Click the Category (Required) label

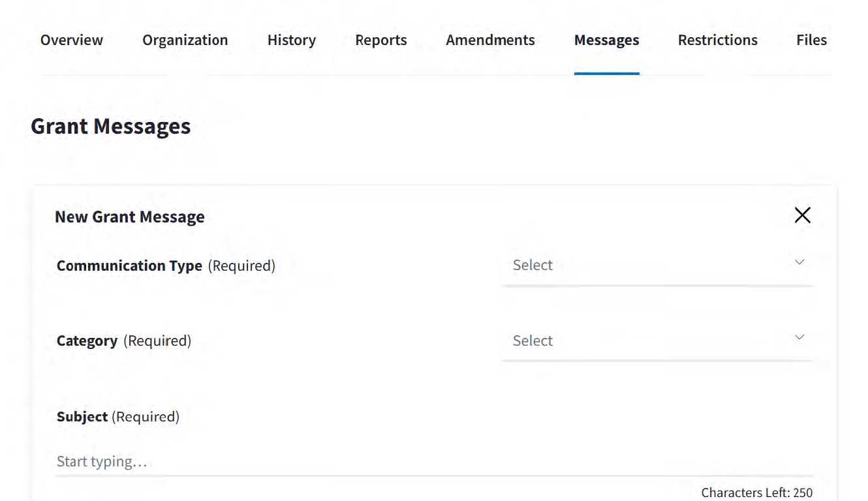[x=124, y=341]
